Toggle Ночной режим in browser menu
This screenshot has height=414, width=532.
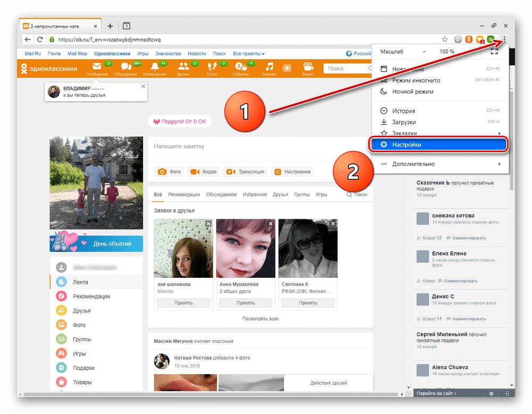pyautogui.click(x=412, y=92)
